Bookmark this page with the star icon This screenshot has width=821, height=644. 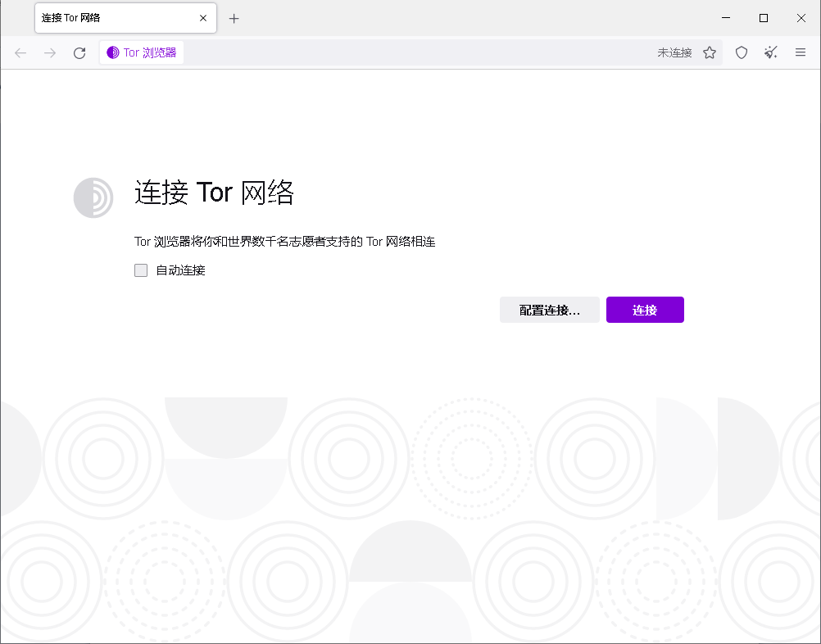point(710,52)
